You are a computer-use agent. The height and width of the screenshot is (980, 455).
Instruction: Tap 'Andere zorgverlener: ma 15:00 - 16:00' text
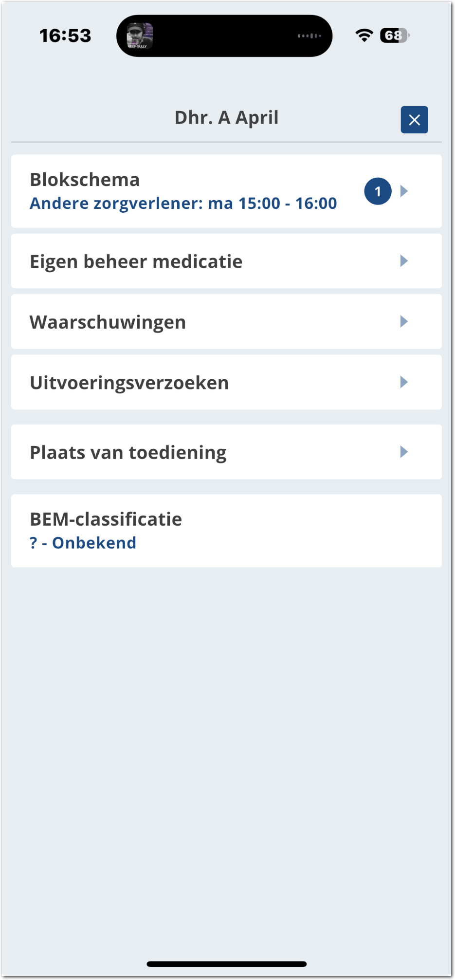(183, 203)
